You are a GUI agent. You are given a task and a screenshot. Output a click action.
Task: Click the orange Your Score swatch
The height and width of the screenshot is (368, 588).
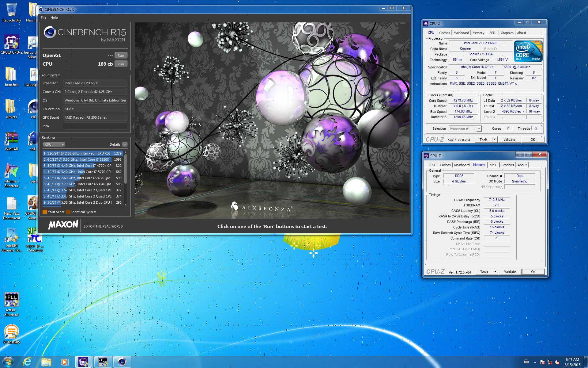point(45,212)
